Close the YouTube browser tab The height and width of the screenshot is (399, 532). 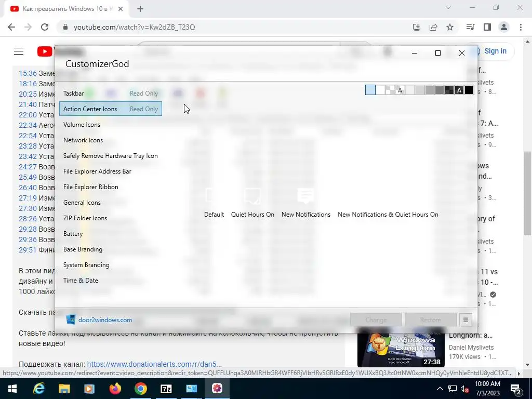(121, 9)
